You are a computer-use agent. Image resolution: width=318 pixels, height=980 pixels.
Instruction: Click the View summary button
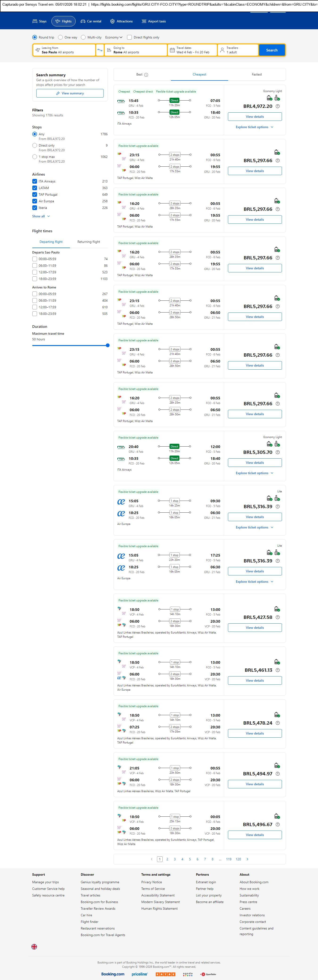(70, 93)
